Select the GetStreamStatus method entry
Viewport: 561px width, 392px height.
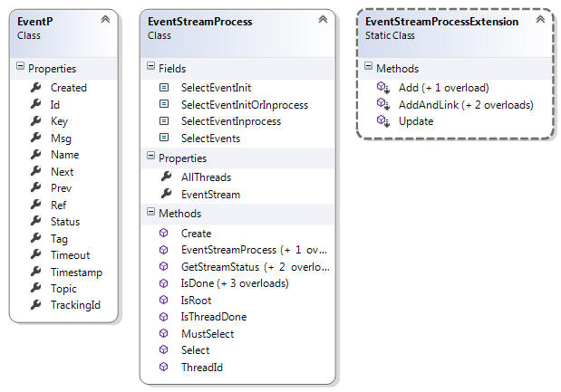tap(255, 266)
